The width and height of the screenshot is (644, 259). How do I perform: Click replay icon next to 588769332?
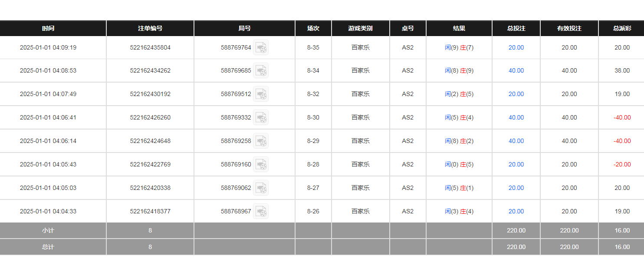pos(261,118)
